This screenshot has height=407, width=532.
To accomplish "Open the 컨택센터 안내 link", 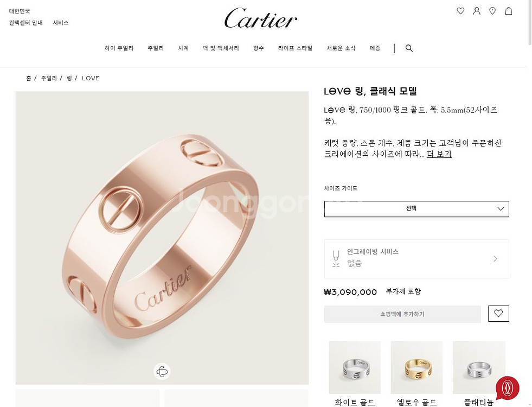I will tap(26, 23).
